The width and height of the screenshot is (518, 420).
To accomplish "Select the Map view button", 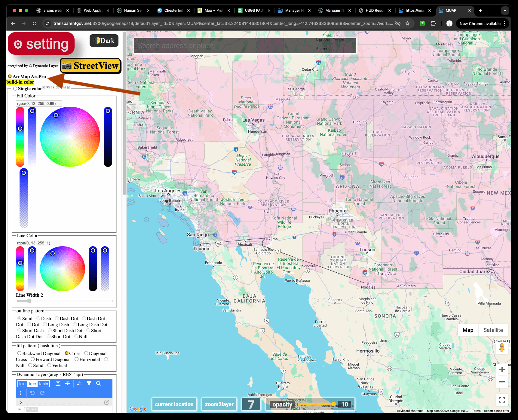I will click(468, 330).
